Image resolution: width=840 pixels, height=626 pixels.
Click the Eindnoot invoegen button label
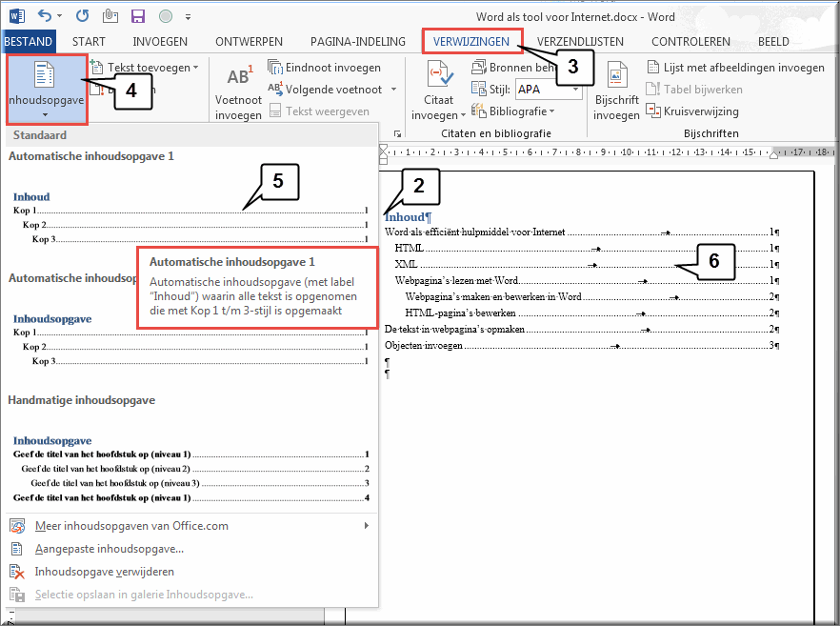333,68
